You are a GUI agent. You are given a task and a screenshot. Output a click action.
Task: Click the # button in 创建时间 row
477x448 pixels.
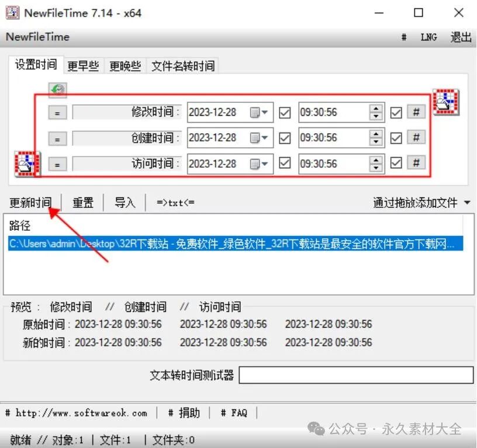[416, 137]
